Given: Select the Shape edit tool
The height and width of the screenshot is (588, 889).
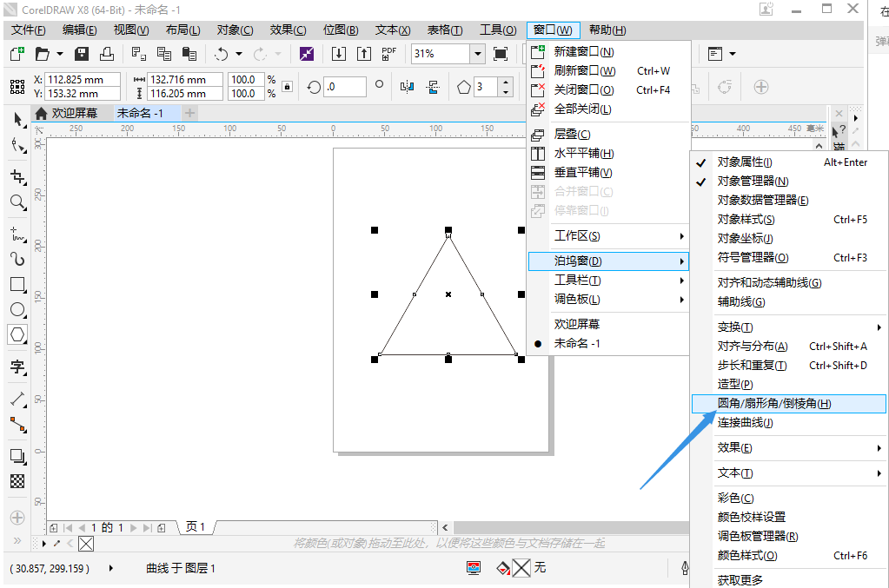Looking at the screenshot, I should coord(17,146).
